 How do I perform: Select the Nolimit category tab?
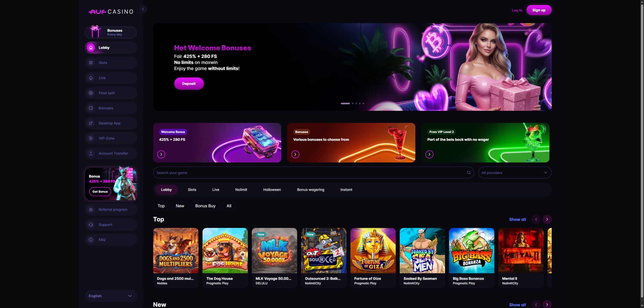click(241, 190)
